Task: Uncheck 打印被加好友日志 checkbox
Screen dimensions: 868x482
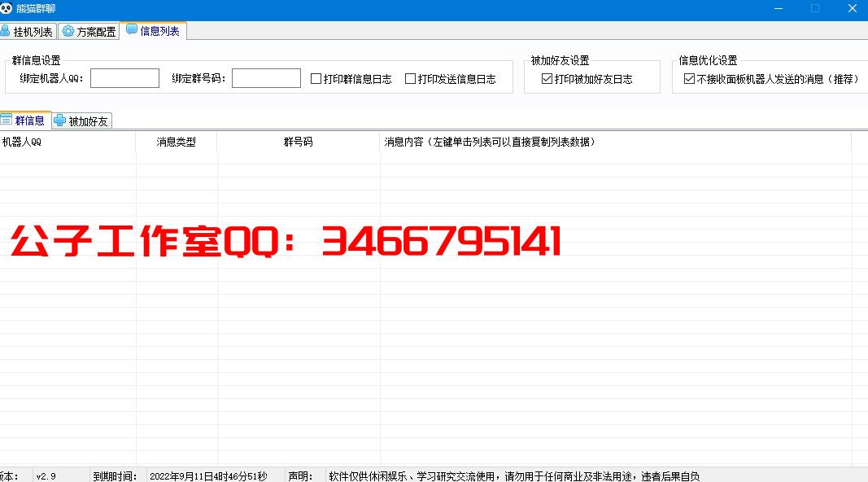Action: [x=547, y=79]
